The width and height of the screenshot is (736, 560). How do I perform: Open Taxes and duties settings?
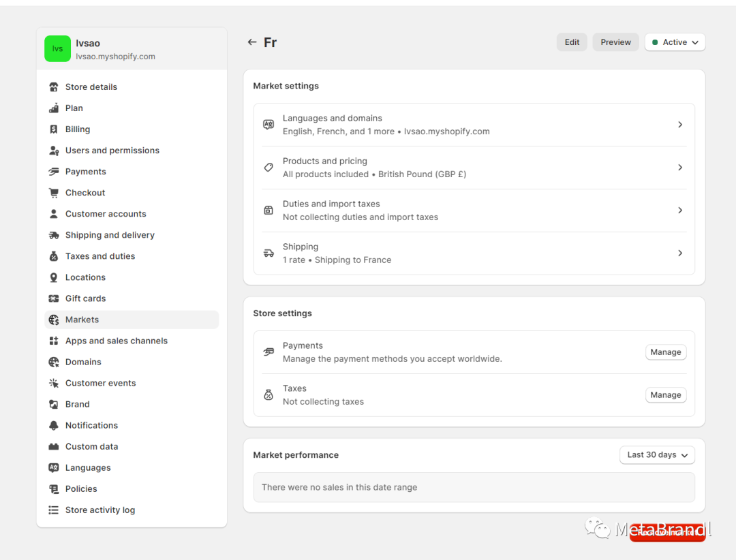coord(132,256)
